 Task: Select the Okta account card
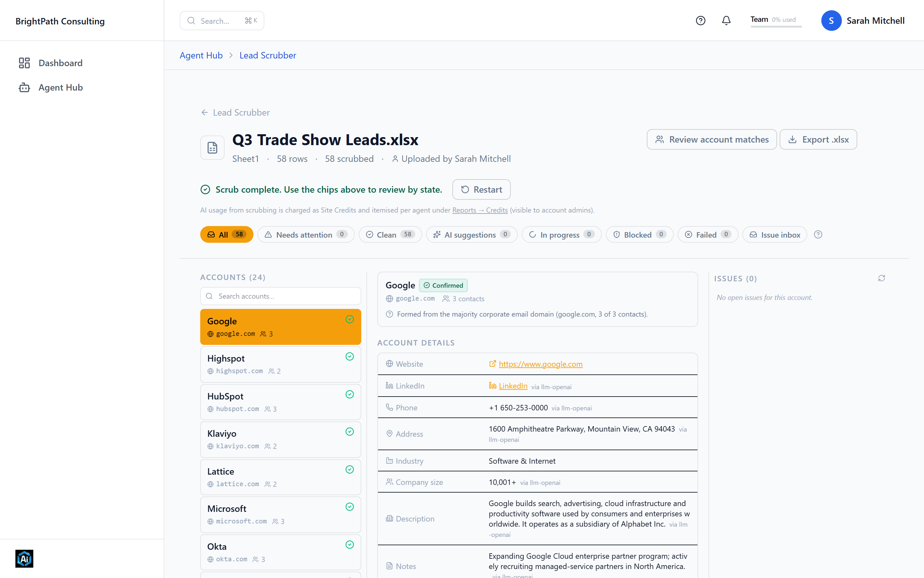281,552
